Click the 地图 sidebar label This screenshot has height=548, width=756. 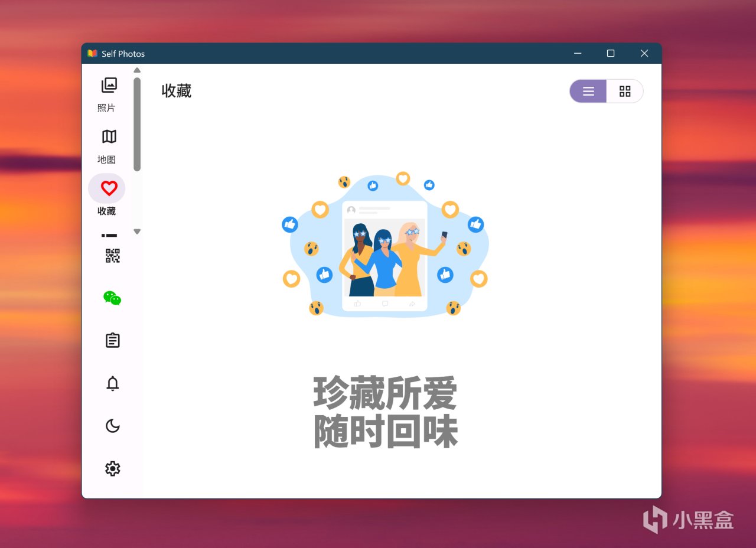(x=107, y=160)
